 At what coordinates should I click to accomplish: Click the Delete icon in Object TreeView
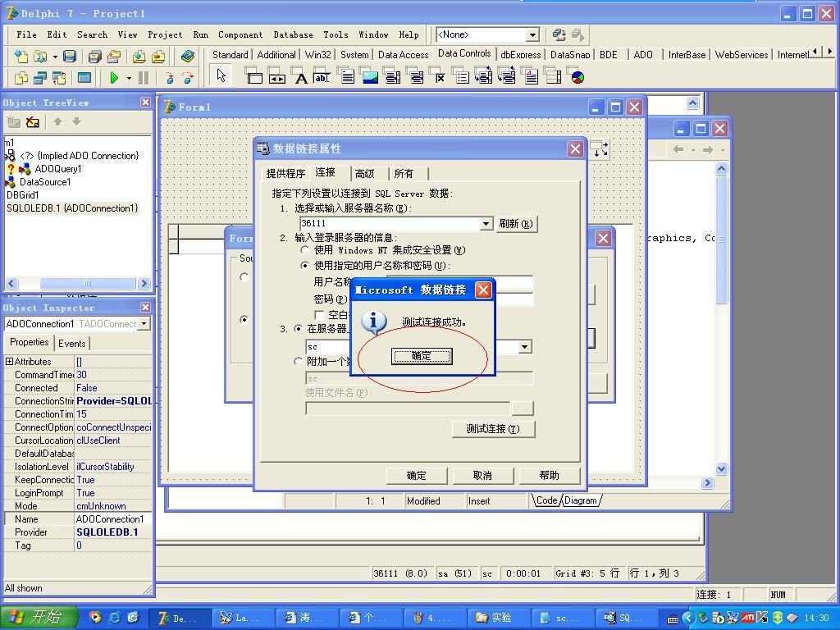pos(33,122)
